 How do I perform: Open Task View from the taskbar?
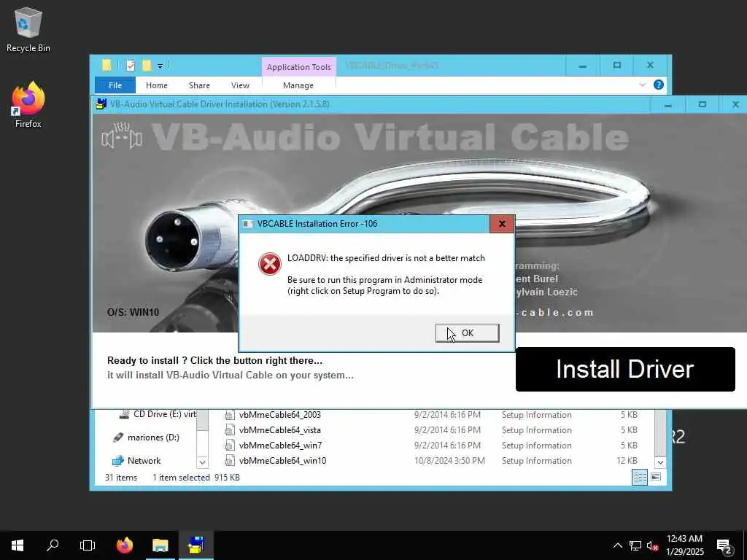(88, 545)
